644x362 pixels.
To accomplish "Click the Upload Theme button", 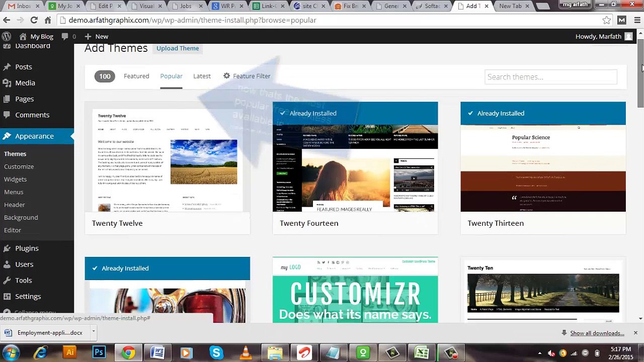I will [x=178, y=48].
